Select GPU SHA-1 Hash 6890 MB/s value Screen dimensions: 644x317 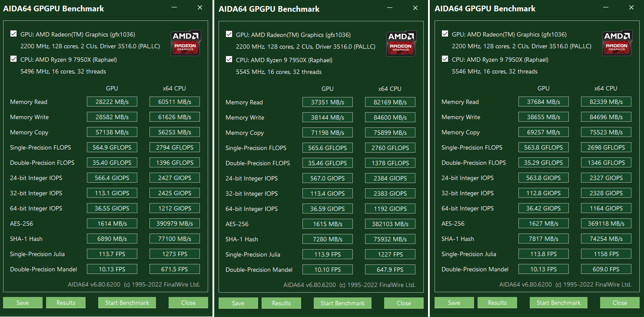(x=112, y=239)
